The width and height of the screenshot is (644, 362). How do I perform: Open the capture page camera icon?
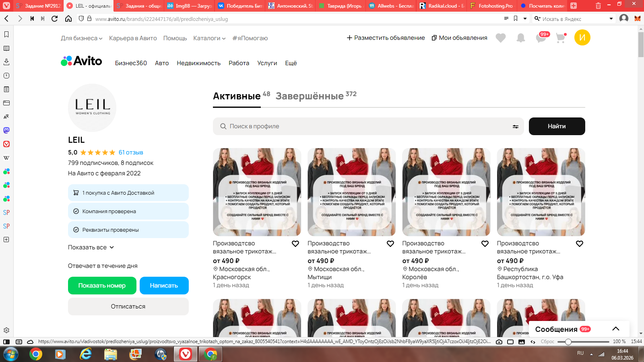(499, 342)
